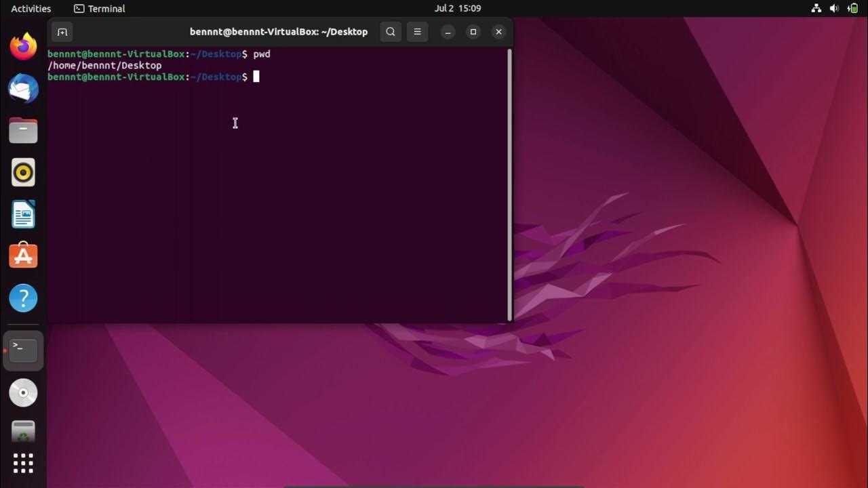Image resolution: width=868 pixels, height=488 pixels.
Task: Open the optical disc icon in the dock
Action: [23, 392]
